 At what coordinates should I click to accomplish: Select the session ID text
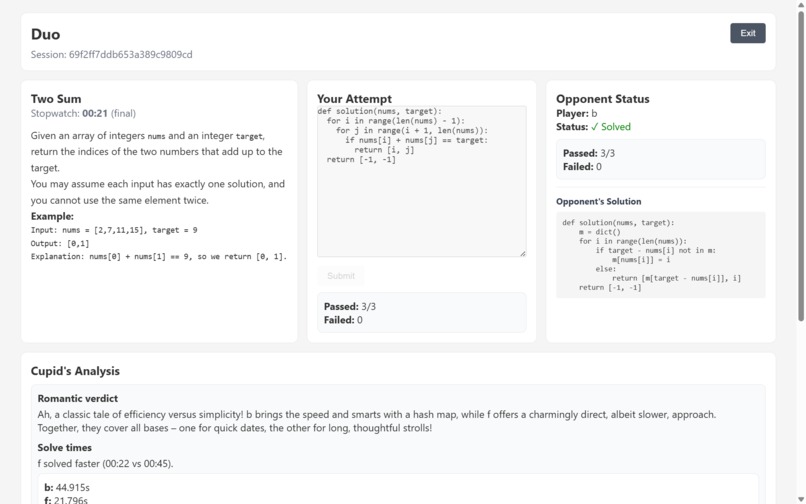point(131,55)
